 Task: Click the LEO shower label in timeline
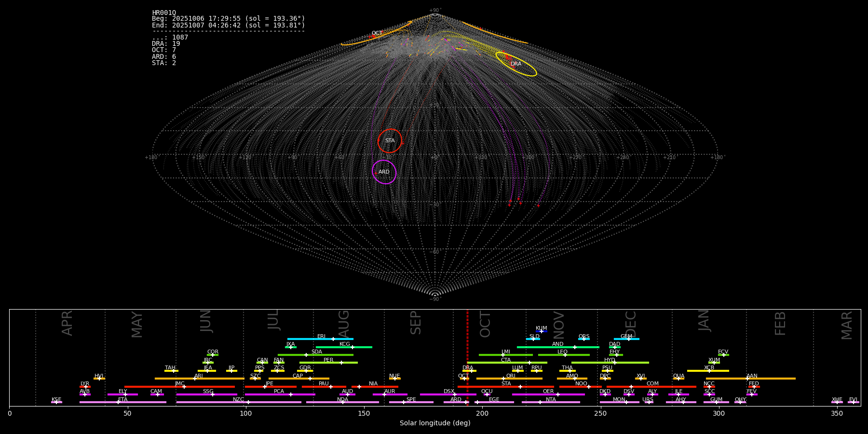pyautogui.click(x=563, y=352)
